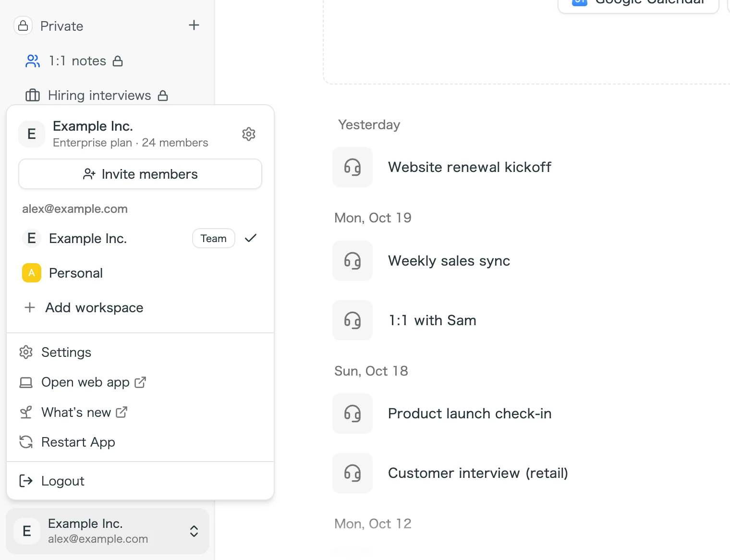This screenshot has height=560, width=730.
Task: Click the plus icon beside Private
Action: pos(194,25)
